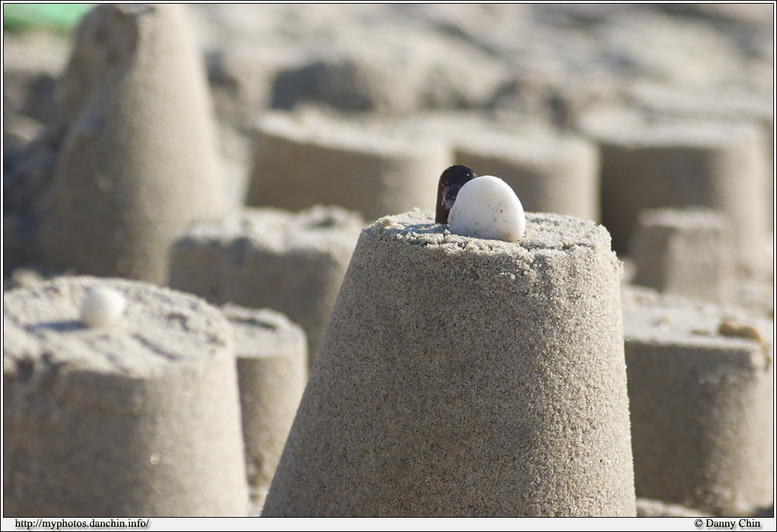Pick the small white shell on left sandcastle

(101, 307)
